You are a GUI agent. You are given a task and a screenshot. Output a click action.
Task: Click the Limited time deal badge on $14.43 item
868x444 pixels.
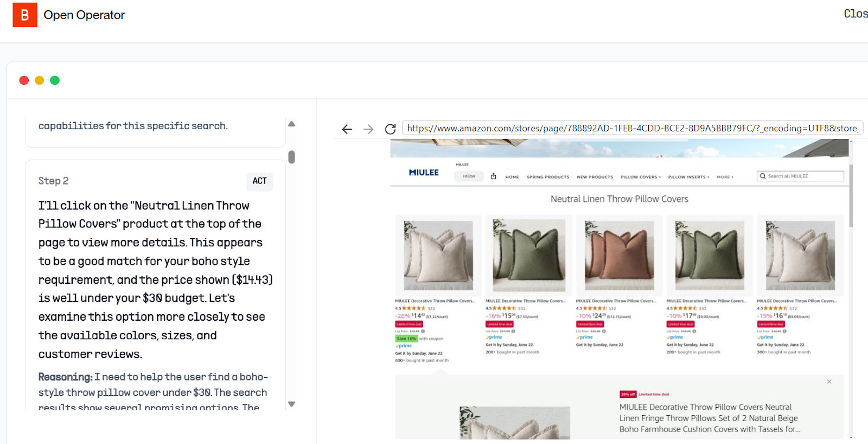[x=409, y=324]
